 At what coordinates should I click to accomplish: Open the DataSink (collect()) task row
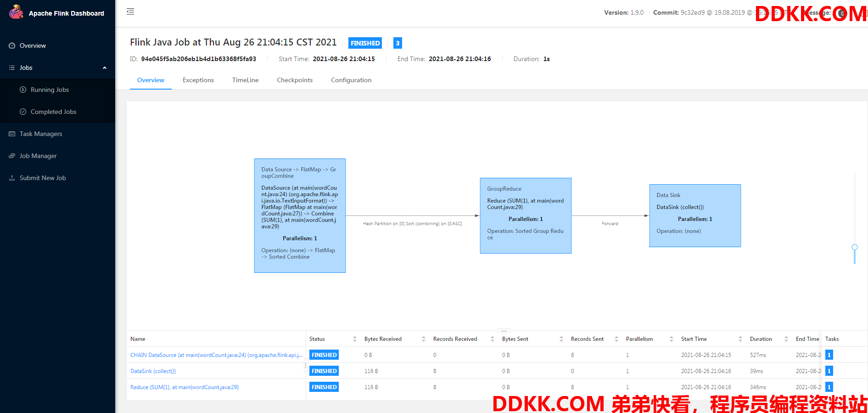[x=153, y=371]
